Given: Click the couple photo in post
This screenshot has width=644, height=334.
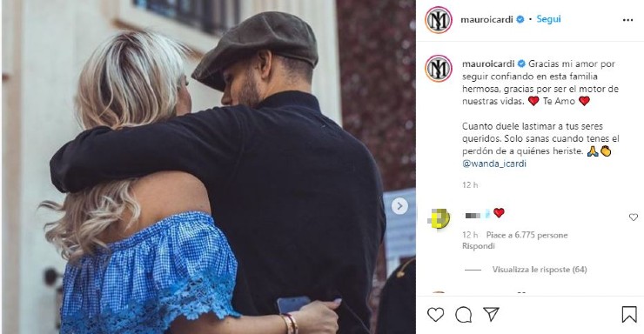Looking at the screenshot, I should point(209,167).
